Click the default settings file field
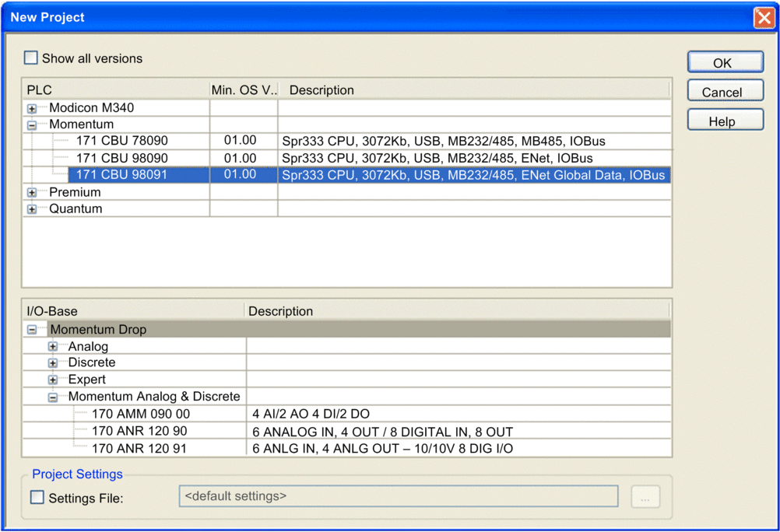Image resolution: width=780 pixels, height=532 pixels. coord(399,496)
